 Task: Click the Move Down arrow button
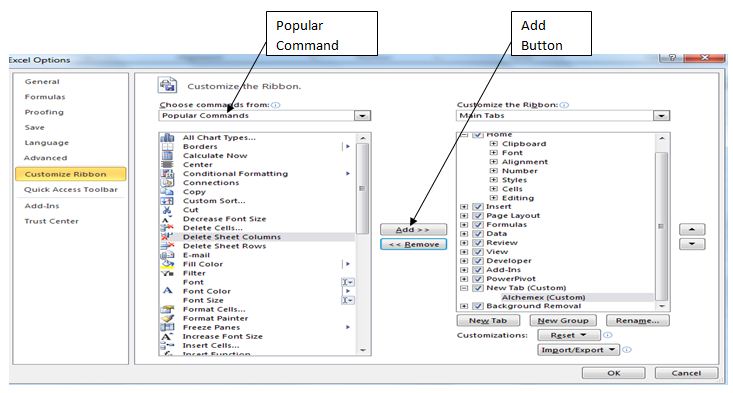[x=692, y=244]
